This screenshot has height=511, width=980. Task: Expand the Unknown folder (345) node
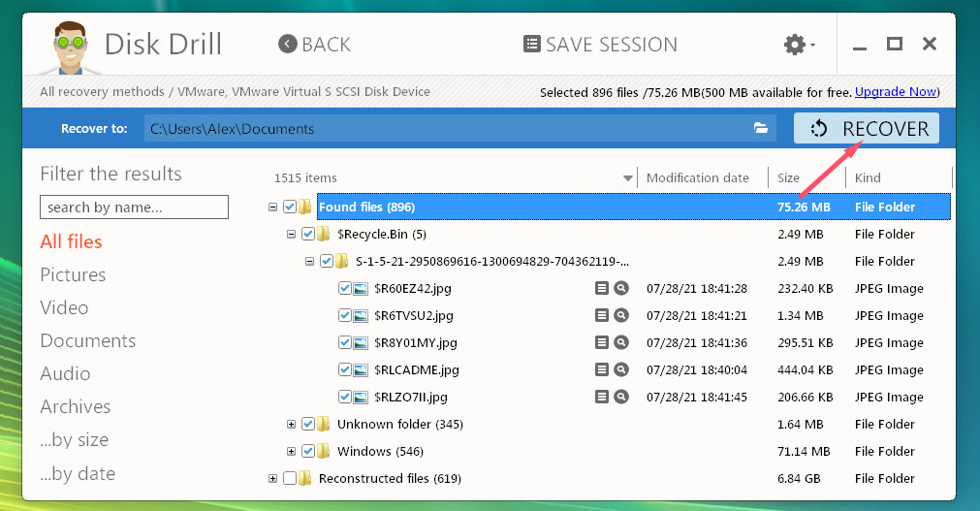point(291,424)
